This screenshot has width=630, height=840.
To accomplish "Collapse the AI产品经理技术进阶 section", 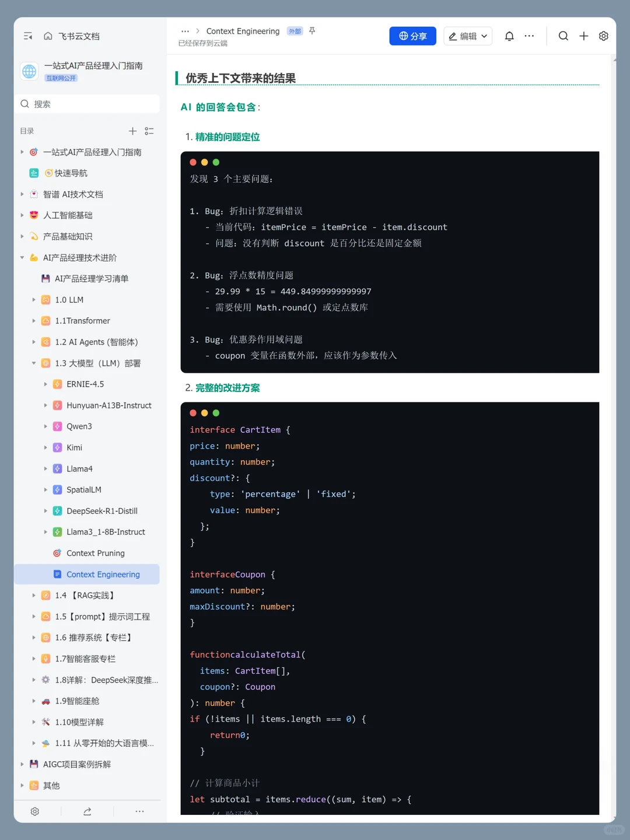I will pos(22,258).
